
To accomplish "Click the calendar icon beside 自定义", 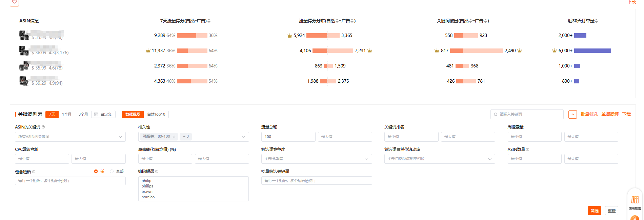I will 96,115.
